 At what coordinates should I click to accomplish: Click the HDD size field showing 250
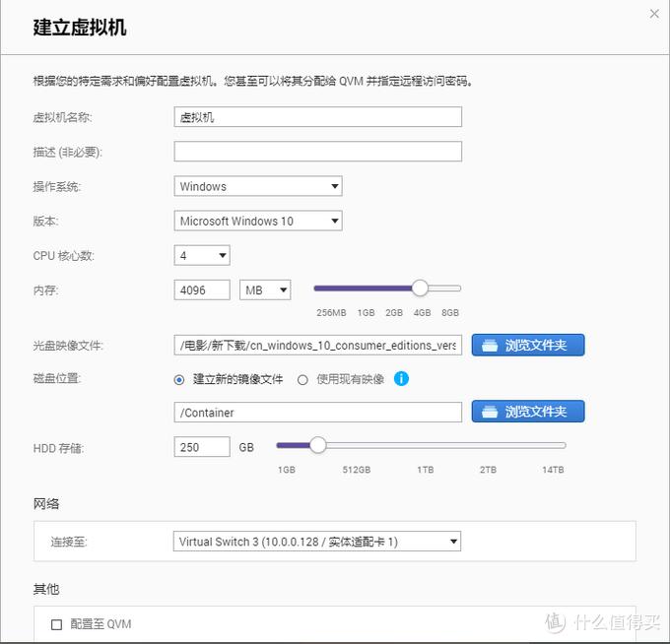point(202,447)
